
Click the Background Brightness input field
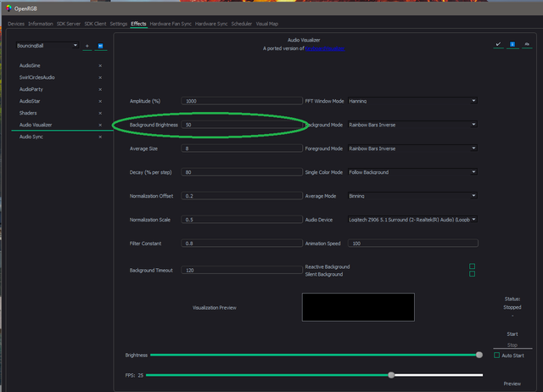point(242,125)
